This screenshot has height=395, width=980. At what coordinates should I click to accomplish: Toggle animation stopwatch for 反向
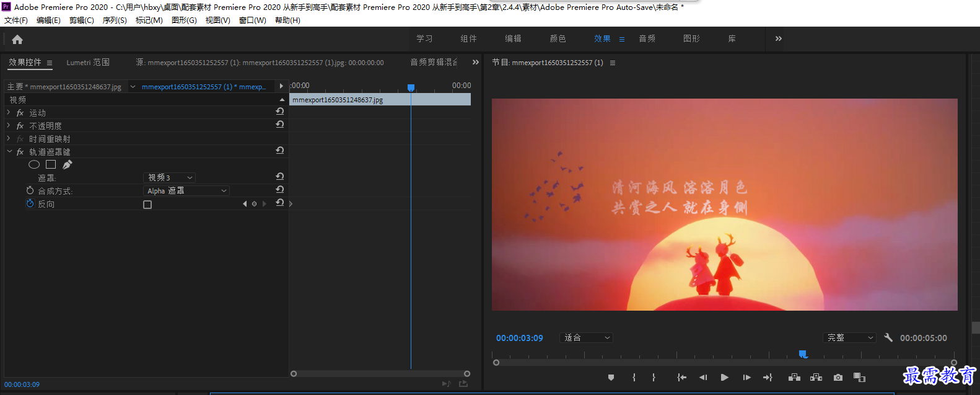point(30,203)
